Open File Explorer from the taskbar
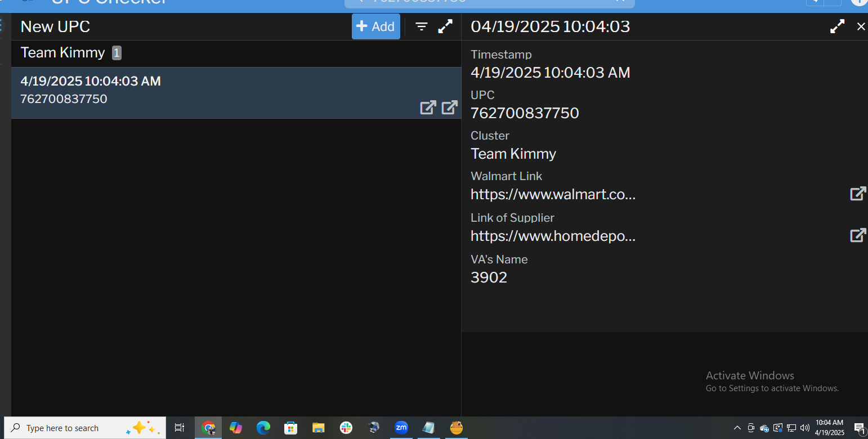 [x=319, y=428]
